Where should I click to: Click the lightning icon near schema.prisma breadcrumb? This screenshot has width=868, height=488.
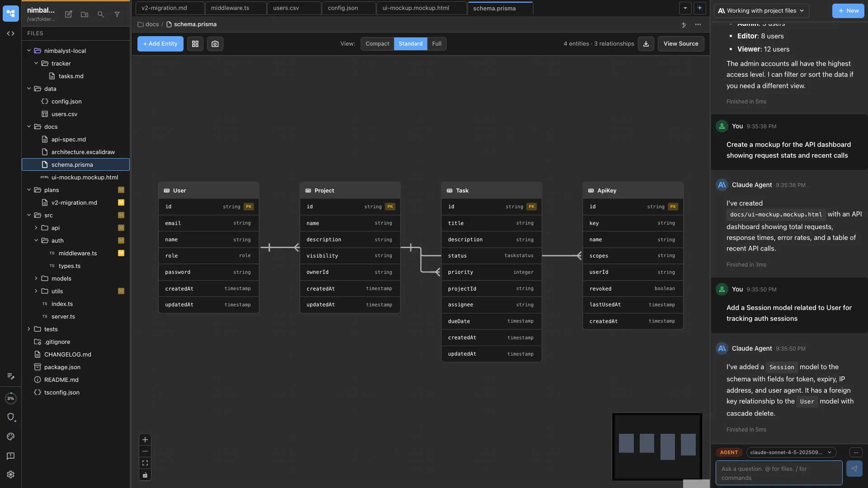pyautogui.click(x=684, y=25)
